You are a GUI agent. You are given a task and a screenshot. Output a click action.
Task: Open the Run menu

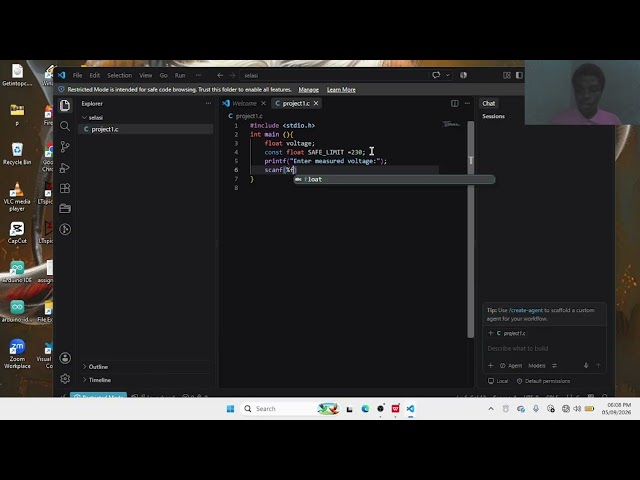[180, 75]
